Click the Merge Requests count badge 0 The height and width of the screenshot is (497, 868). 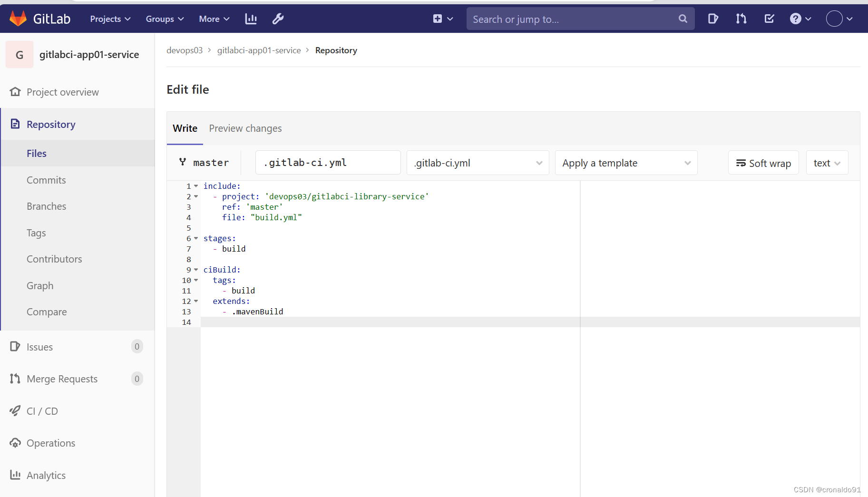coord(137,379)
